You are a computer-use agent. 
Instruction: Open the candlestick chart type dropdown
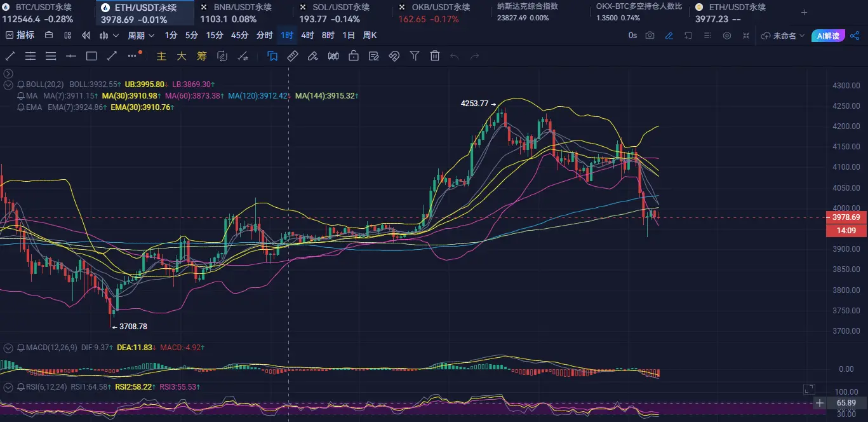tap(108, 36)
